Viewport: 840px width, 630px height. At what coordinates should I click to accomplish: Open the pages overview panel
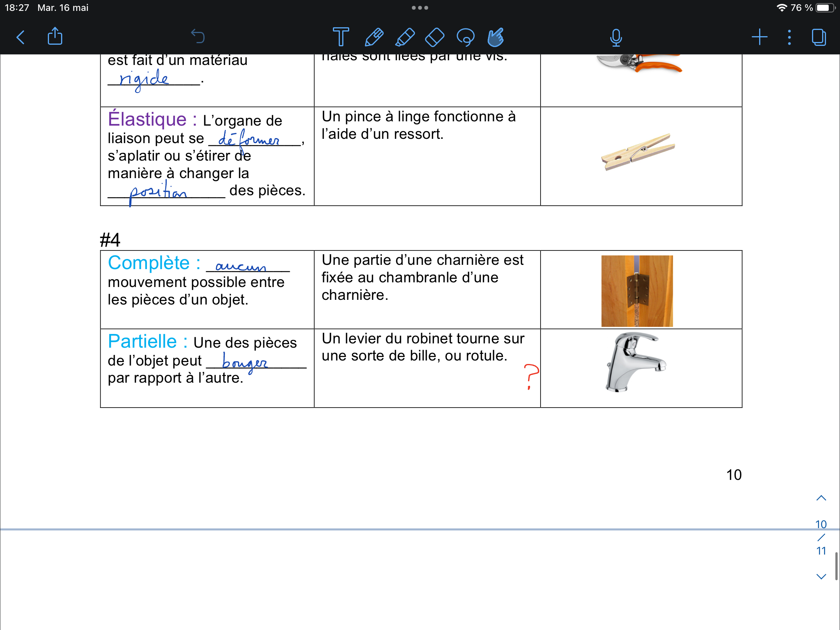click(x=819, y=37)
